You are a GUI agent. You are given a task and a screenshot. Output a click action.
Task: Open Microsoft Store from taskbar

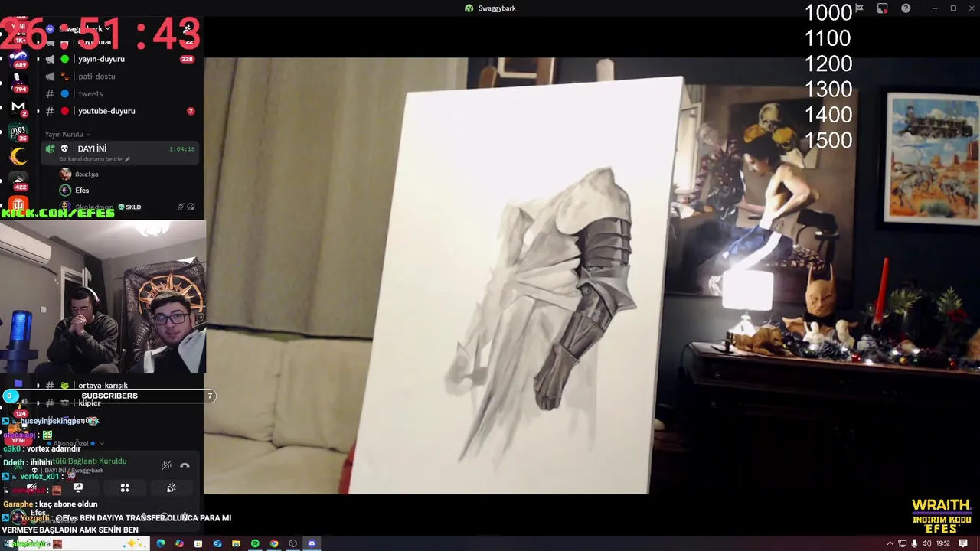198,544
